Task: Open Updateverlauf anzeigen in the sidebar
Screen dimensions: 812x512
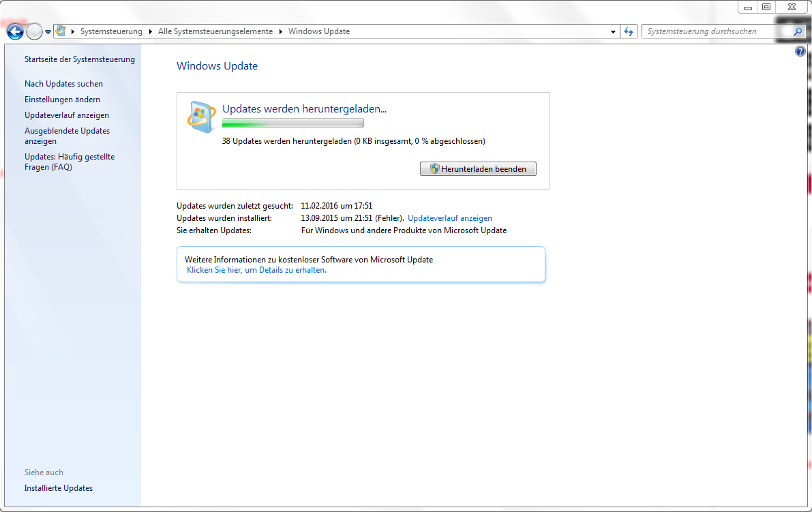Action: click(x=67, y=115)
